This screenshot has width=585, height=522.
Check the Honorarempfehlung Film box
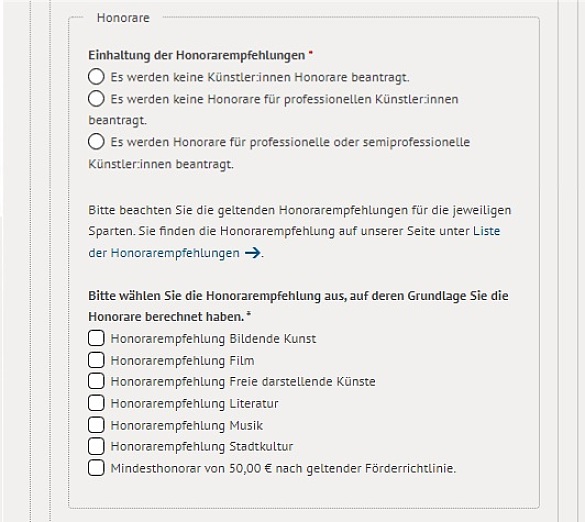[96, 360]
